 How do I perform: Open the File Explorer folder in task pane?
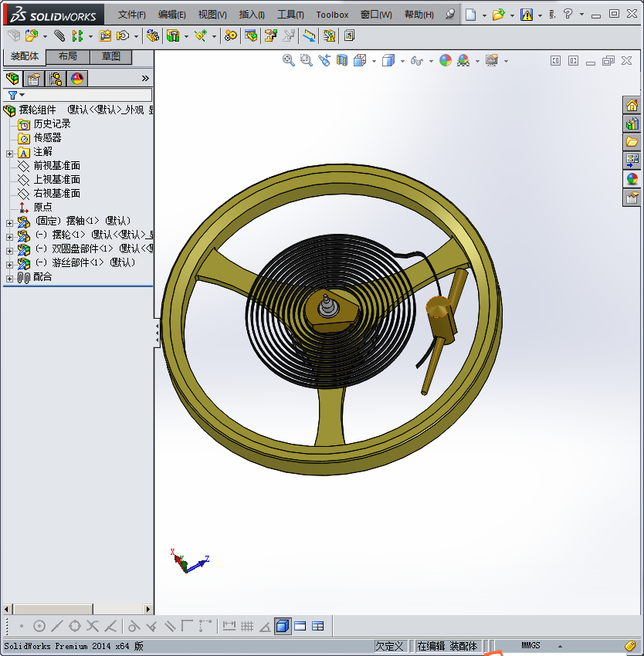pyautogui.click(x=632, y=142)
